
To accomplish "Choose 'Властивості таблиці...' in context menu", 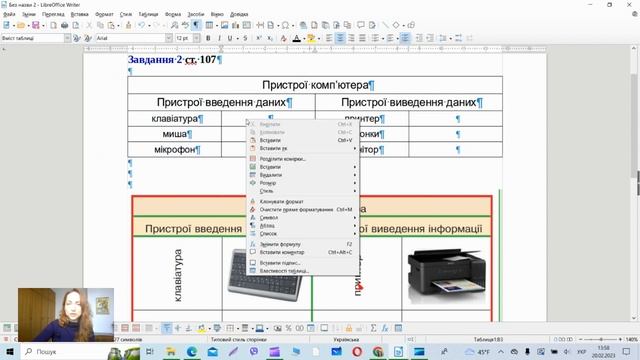I will coord(303,271).
